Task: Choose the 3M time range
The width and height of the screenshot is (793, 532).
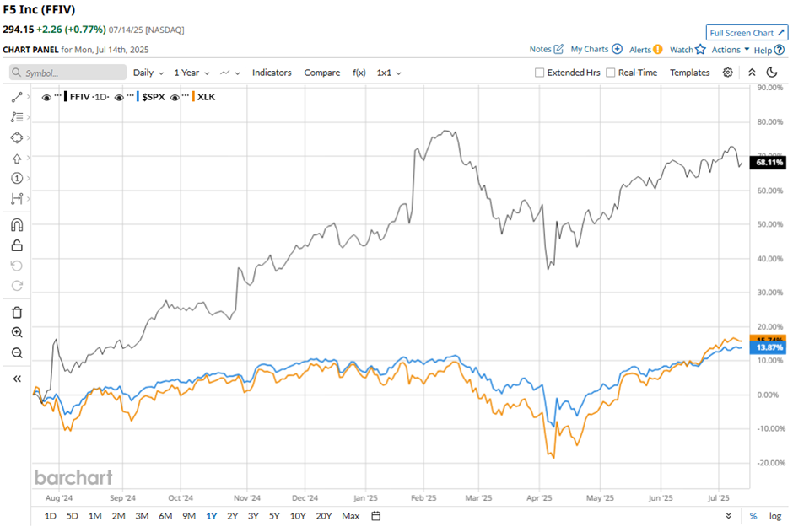Action: 142,516
